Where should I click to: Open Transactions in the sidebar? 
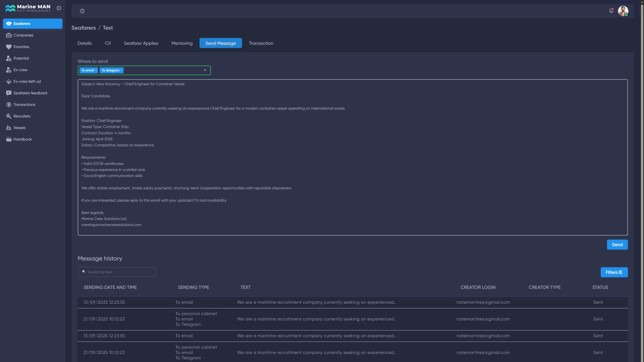[33, 105]
